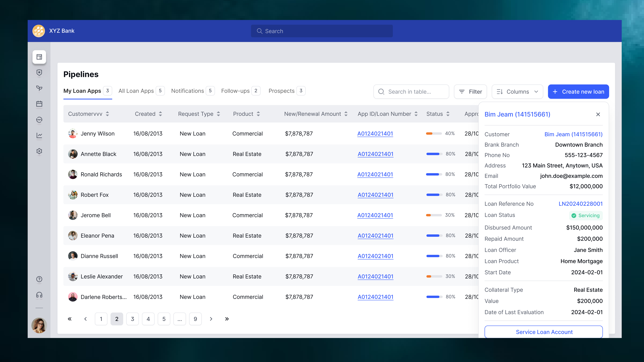Open the sprout plant icon in sidebar
Screen dimensions: 644x362
39,88
